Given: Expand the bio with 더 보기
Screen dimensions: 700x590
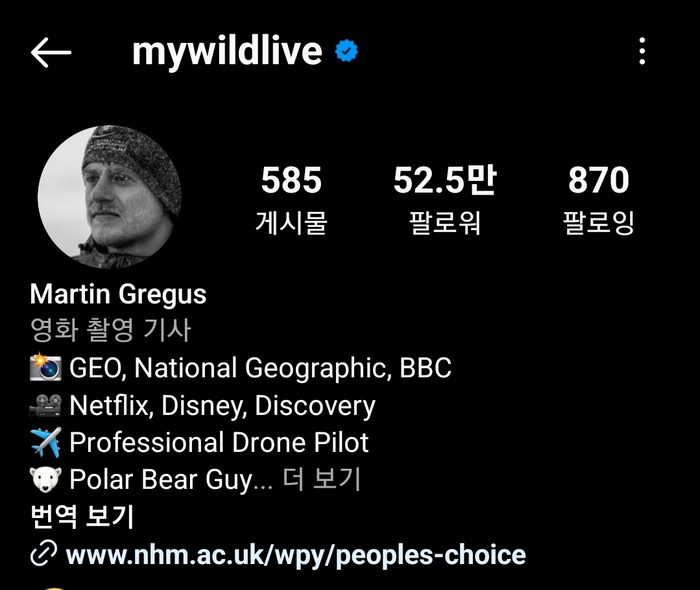Looking at the screenshot, I should 322,480.
